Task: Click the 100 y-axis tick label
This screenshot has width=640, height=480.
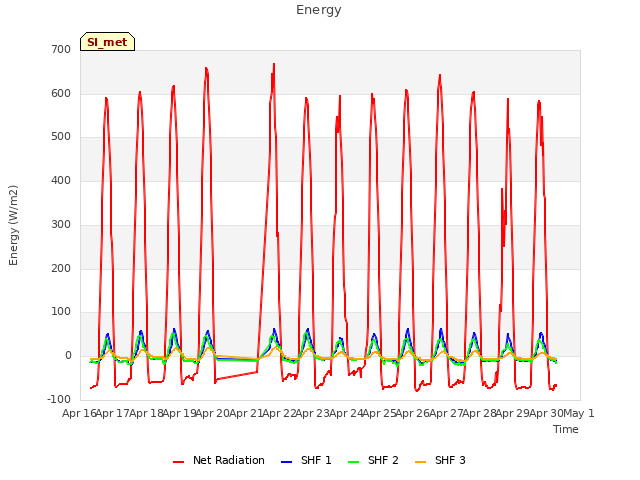Action: (61, 312)
